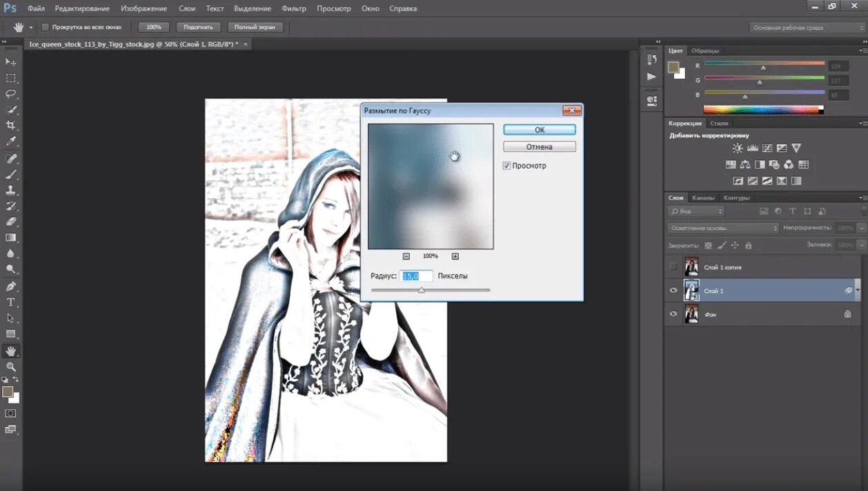Screen dimensions: 868x491
Task: Select the Rectangle shape tool
Action: coord(11,334)
